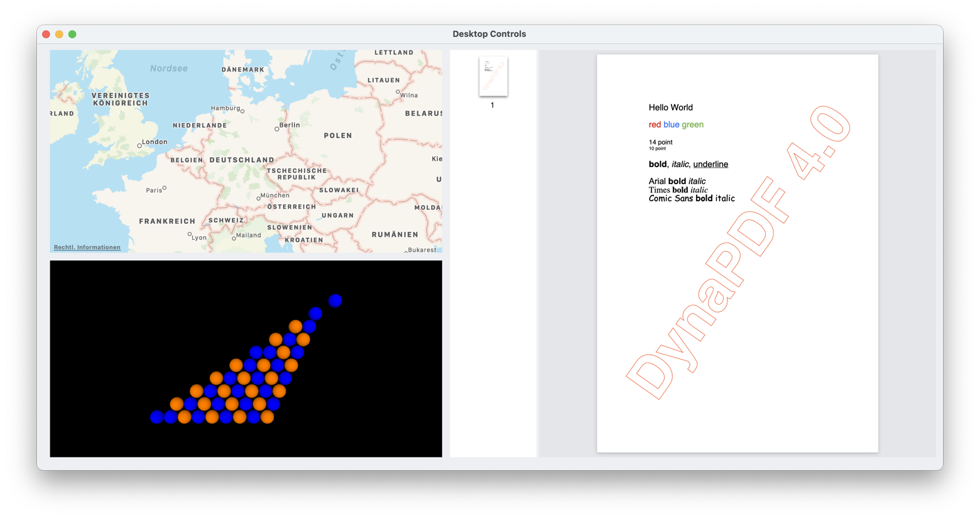Click the Paris city label on the map
980x519 pixels.
(154, 190)
